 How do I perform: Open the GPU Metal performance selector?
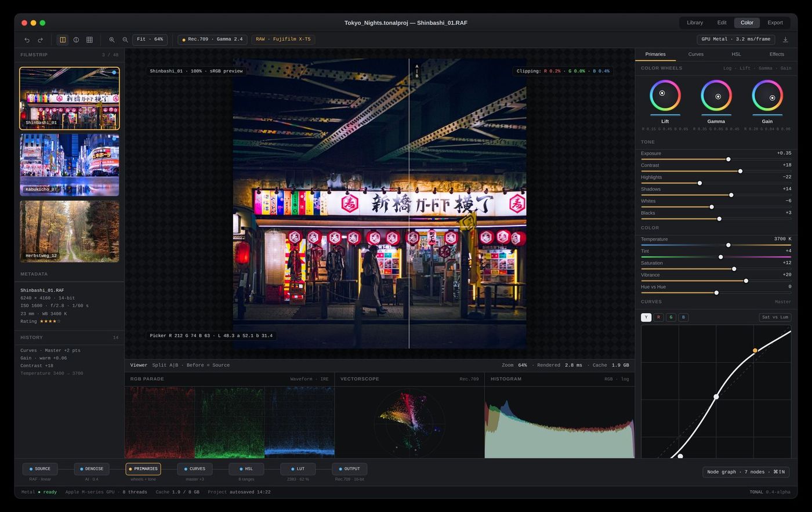coord(736,39)
